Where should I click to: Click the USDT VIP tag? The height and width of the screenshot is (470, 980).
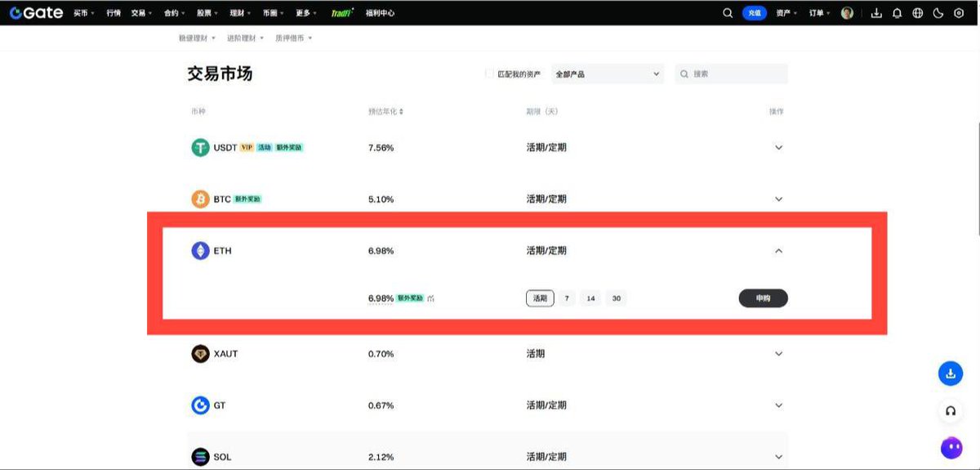coord(247,148)
